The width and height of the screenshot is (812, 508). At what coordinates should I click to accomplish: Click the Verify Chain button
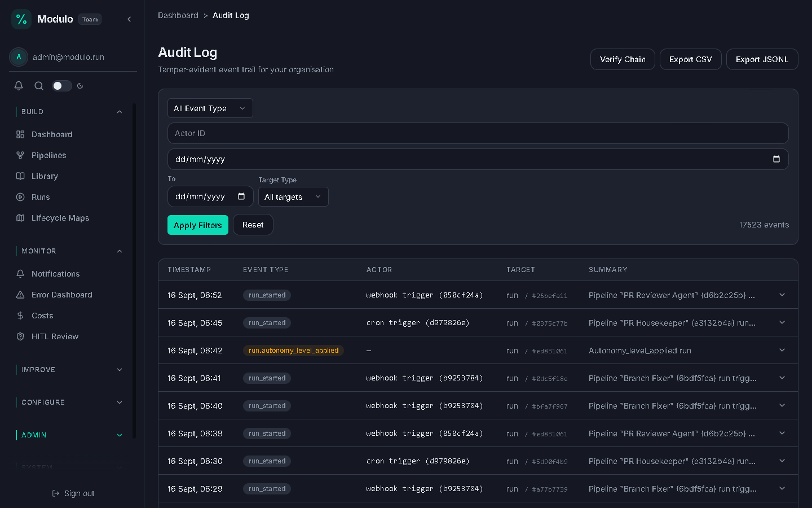(x=623, y=59)
